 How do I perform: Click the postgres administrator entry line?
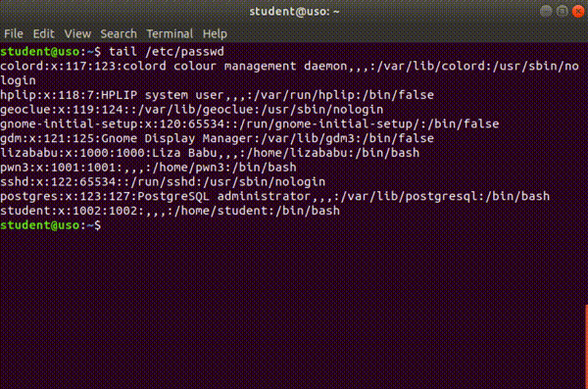pos(274,196)
